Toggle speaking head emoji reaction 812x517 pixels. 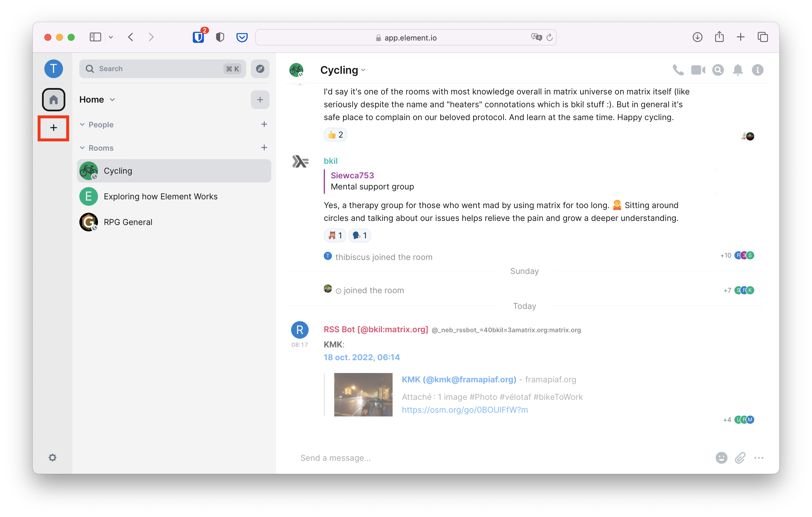[x=359, y=235]
